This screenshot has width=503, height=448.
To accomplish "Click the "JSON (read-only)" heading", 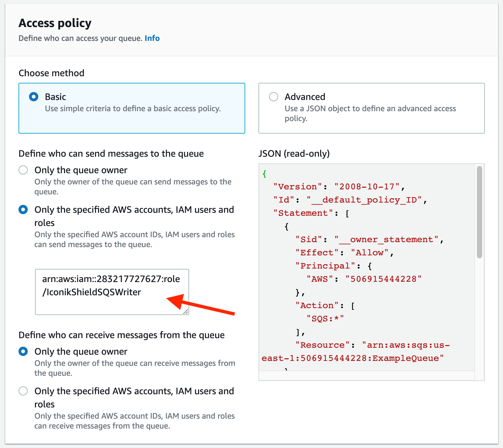I will click(294, 153).
